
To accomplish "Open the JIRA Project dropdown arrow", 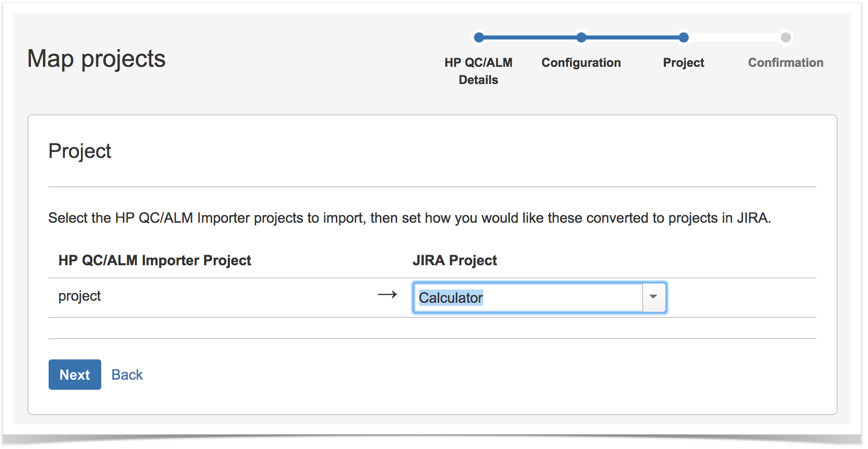I will (654, 297).
